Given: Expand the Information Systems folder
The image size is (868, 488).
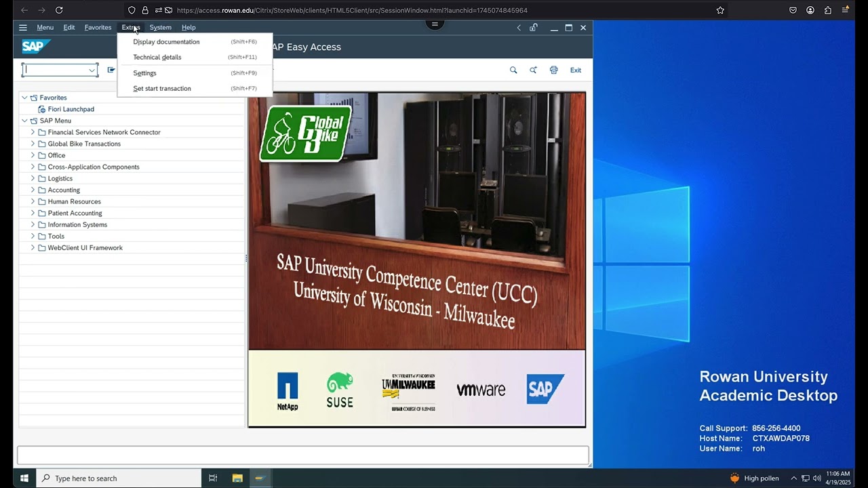Looking at the screenshot, I should coord(33,224).
